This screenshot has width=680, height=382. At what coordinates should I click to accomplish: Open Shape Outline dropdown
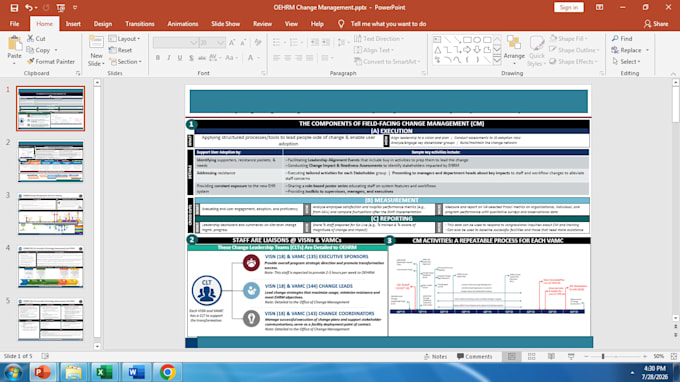tap(575, 50)
